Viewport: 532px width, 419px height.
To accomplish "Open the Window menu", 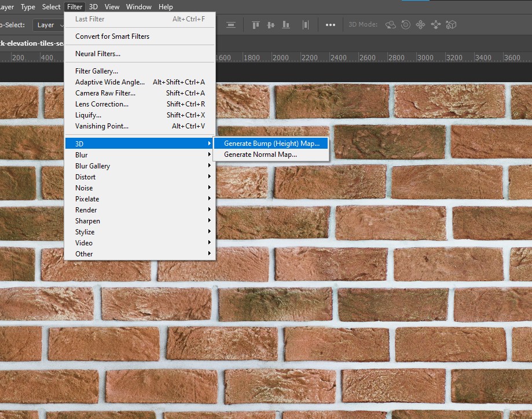I will tap(139, 7).
